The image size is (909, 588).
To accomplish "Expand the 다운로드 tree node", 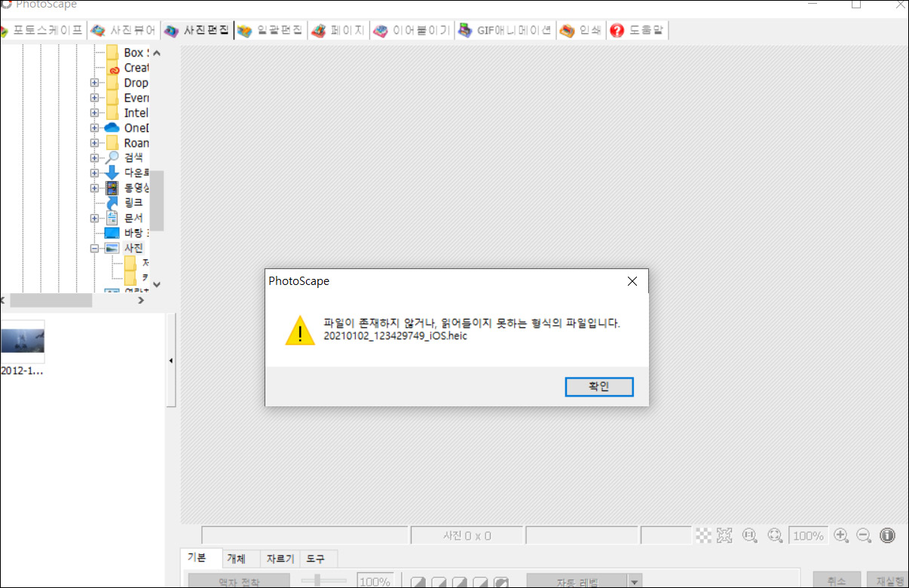I will tap(95, 173).
